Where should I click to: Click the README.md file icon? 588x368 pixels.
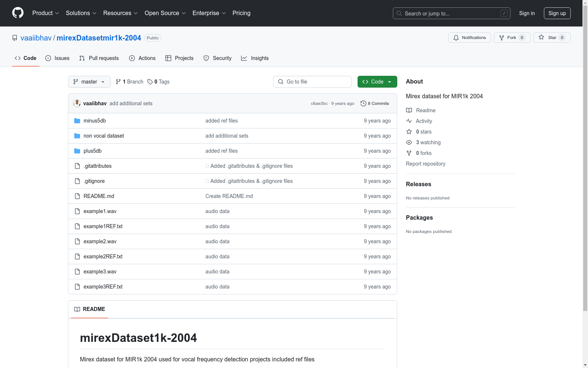pyautogui.click(x=77, y=196)
